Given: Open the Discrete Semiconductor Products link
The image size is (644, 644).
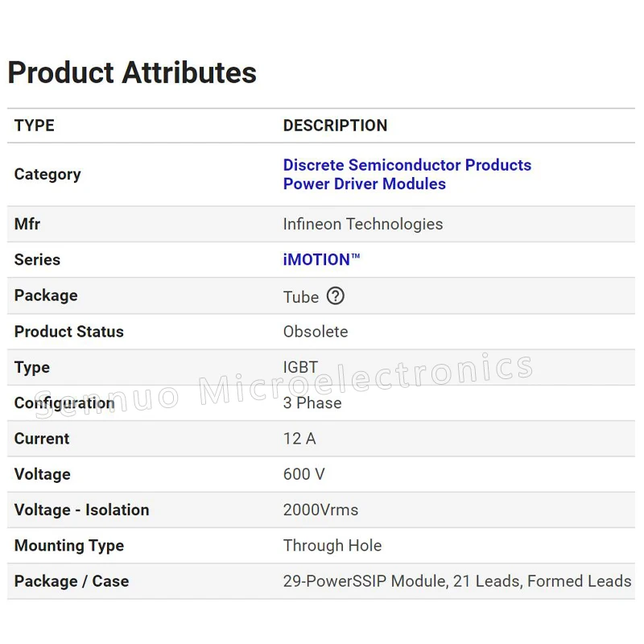Looking at the screenshot, I should 407,165.
